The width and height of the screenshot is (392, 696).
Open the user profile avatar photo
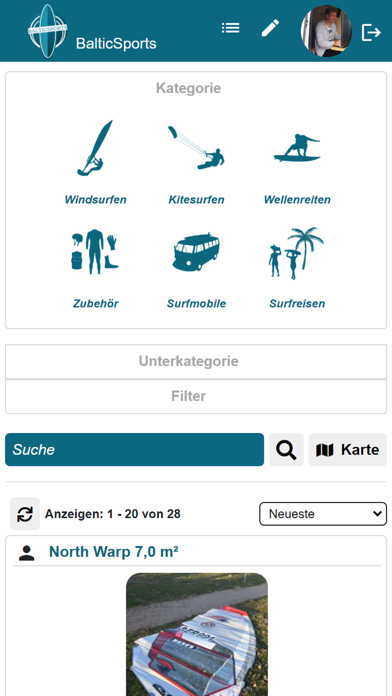pos(326,31)
